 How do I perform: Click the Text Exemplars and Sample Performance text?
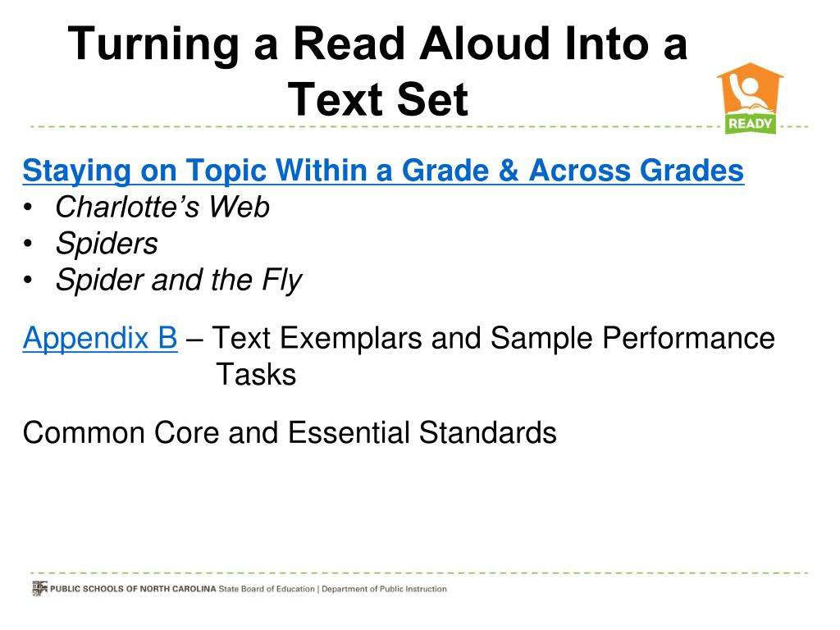pos(493,338)
